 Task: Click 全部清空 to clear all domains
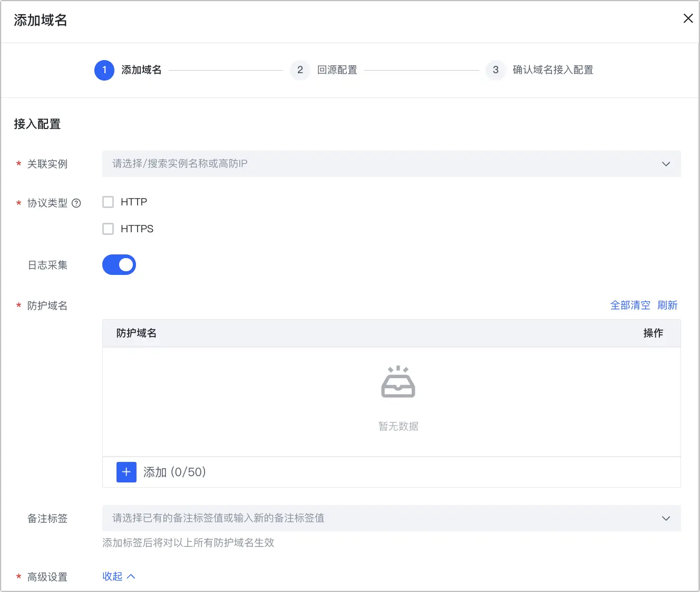[630, 305]
